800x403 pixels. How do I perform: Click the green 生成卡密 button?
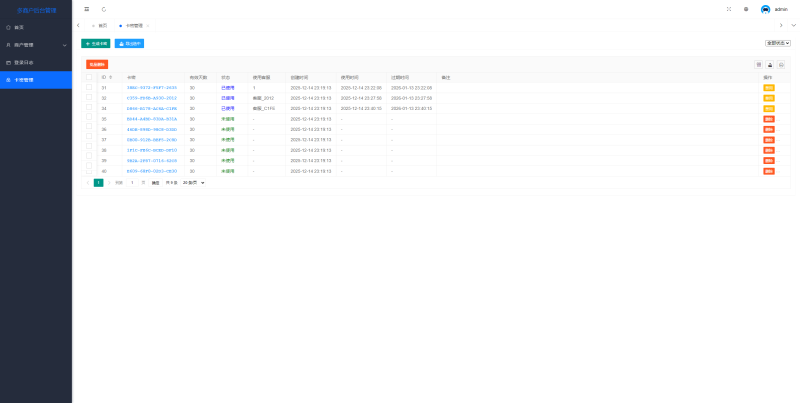coord(95,44)
